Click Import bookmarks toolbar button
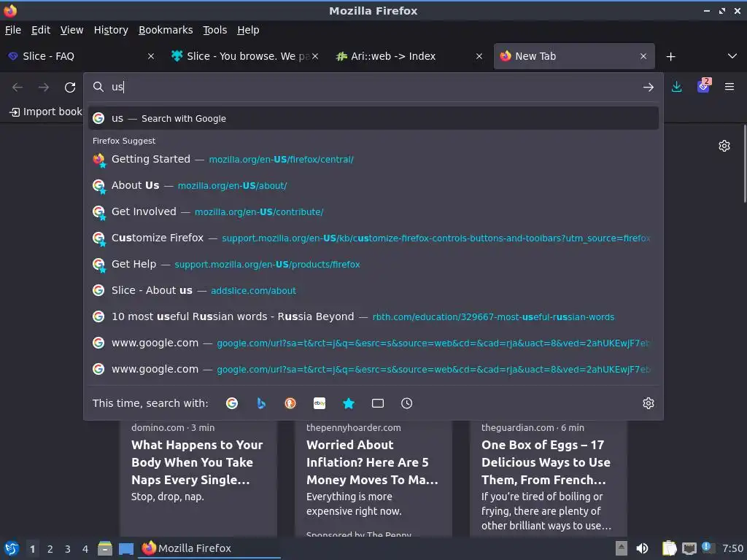The width and height of the screenshot is (747, 560). pos(46,112)
